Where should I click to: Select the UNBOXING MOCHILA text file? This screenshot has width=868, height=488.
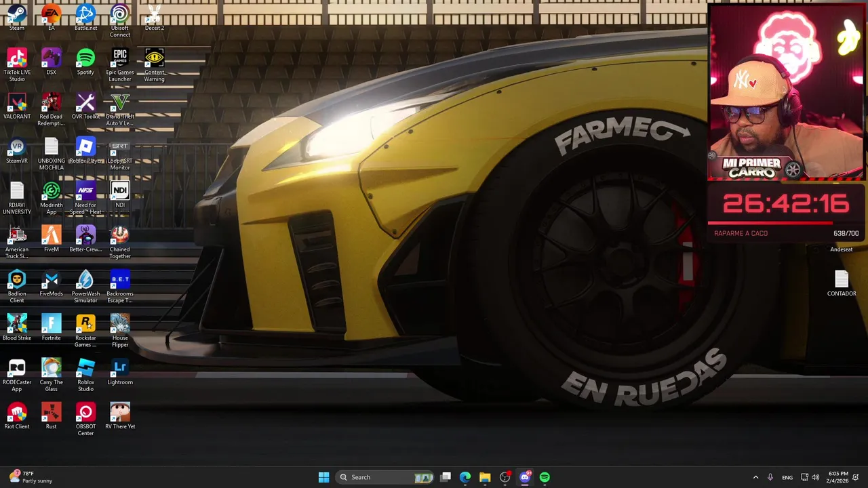coord(51,154)
